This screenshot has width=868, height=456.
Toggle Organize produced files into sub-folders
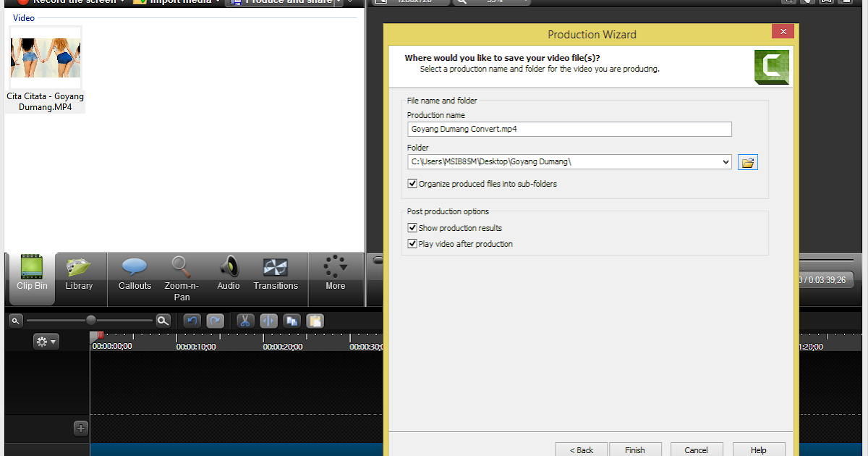click(x=412, y=184)
